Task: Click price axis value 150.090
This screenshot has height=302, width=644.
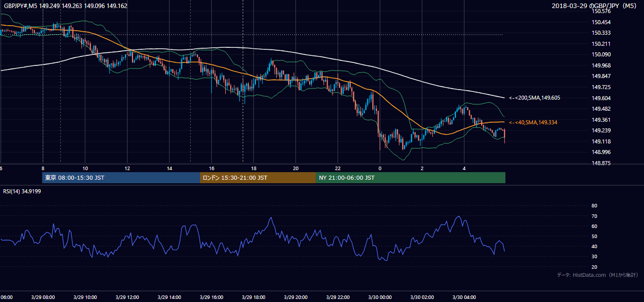Action: point(601,55)
